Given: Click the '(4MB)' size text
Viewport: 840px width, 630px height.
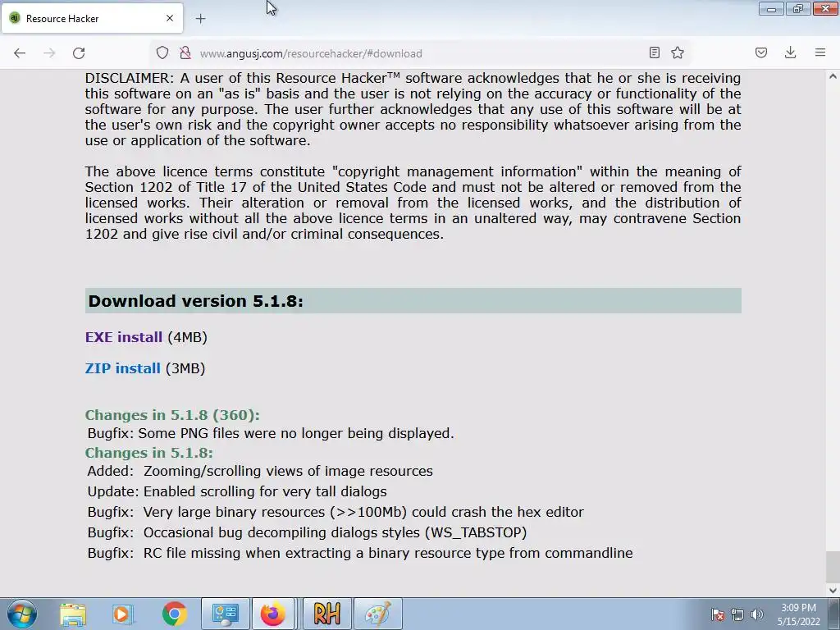Looking at the screenshot, I should pyautogui.click(x=188, y=337).
